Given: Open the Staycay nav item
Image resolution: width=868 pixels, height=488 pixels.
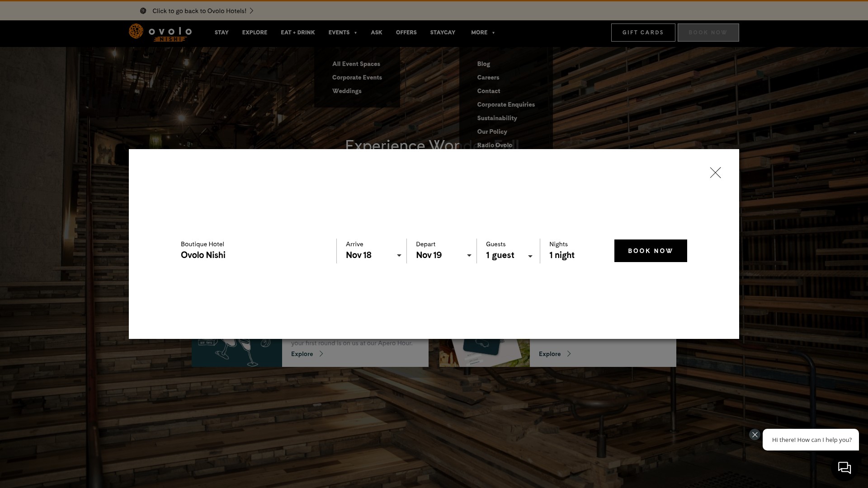Looking at the screenshot, I should pos(443,33).
